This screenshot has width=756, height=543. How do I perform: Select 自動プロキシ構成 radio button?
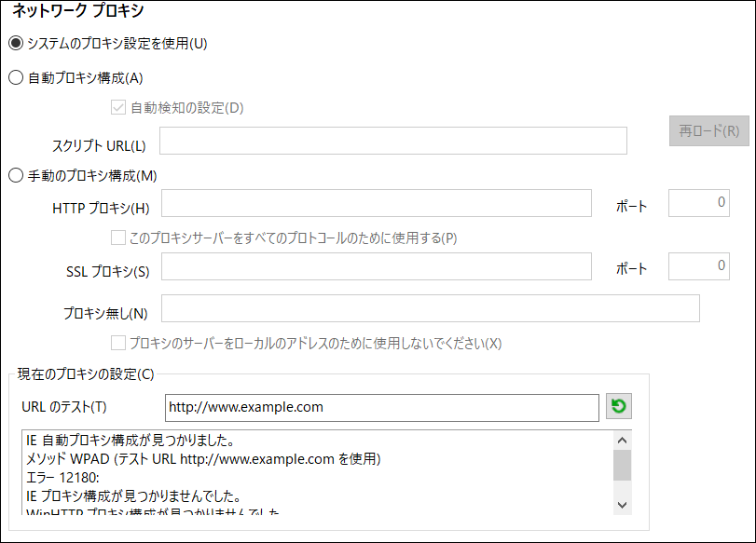[15, 78]
